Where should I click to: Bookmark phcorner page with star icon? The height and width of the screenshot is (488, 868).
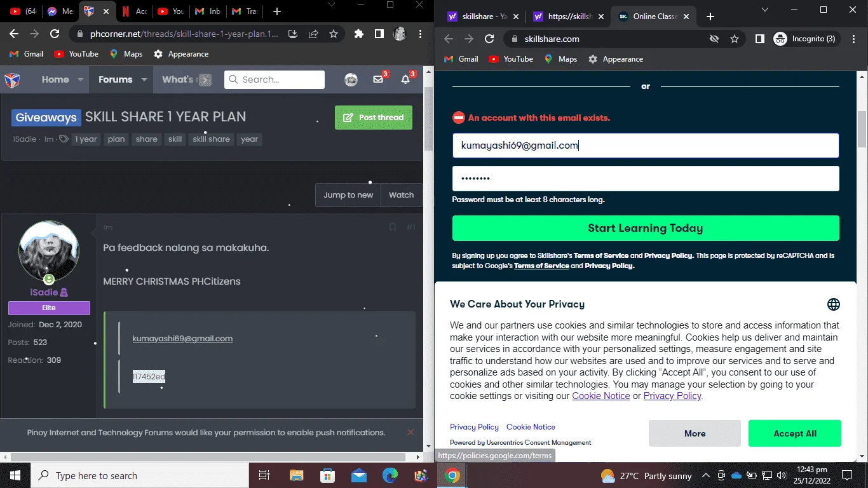click(x=334, y=34)
